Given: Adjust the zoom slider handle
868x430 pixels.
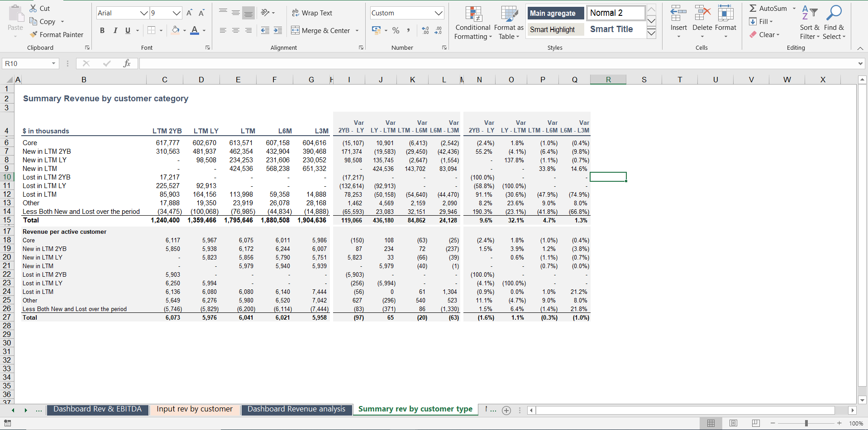Looking at the screenshot, I should pyautogui.click(x=806, y=423).
